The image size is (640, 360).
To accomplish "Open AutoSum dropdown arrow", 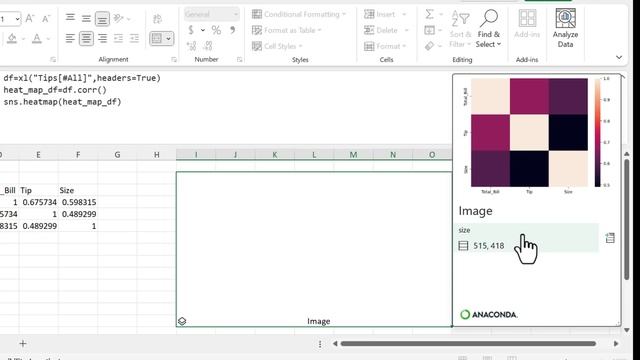I will pos(441,15).
